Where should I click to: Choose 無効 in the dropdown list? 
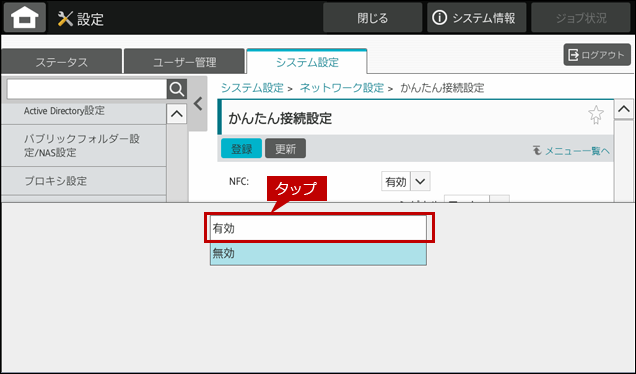pyautogui.click(x=318, y=254)
